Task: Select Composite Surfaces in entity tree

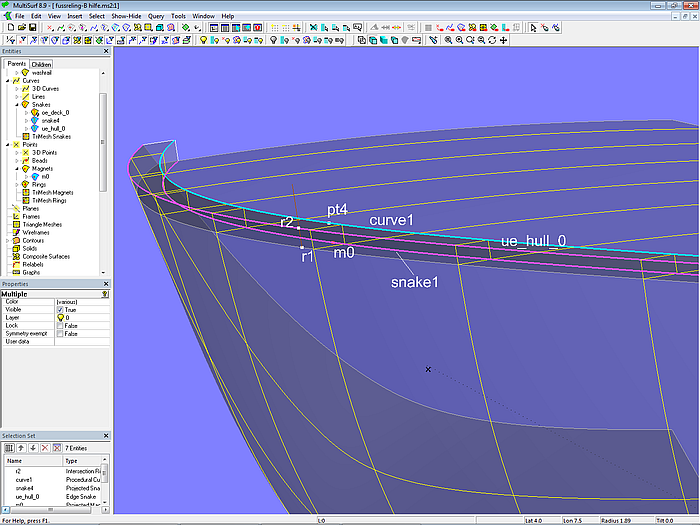Action: (x=45, y=256)
